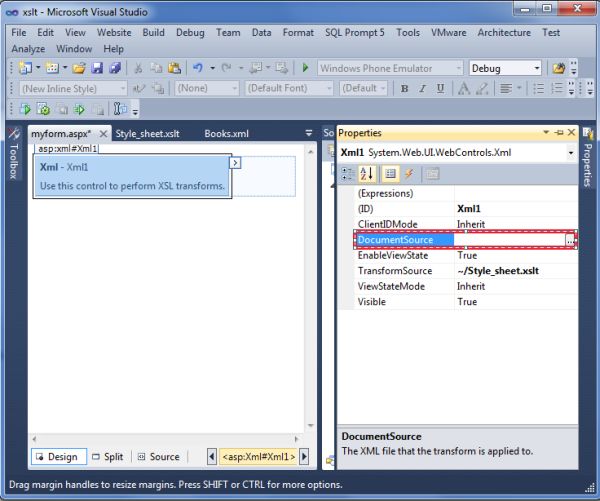Click the Paste clipboard icon
Image resolution: width=600 pixels, height=501 pixels.
(174, 68)
